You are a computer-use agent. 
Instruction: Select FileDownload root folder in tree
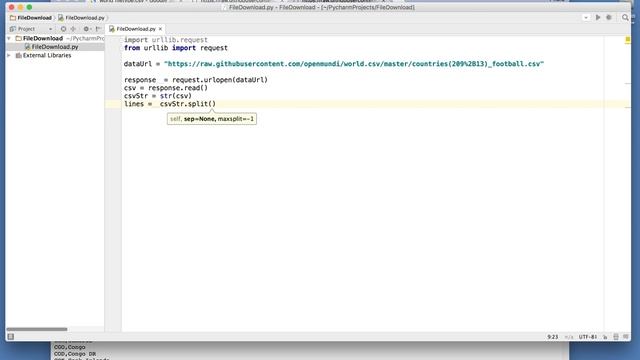[42, 38]
